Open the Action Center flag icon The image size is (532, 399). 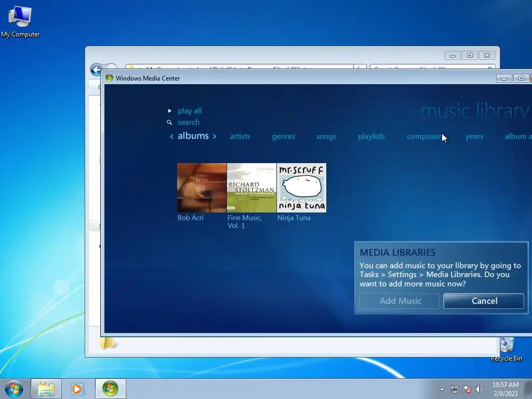pos(467,389)
